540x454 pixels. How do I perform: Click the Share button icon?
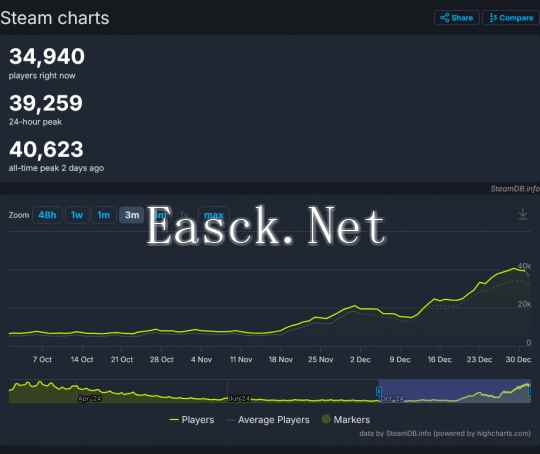click(445, 18)
